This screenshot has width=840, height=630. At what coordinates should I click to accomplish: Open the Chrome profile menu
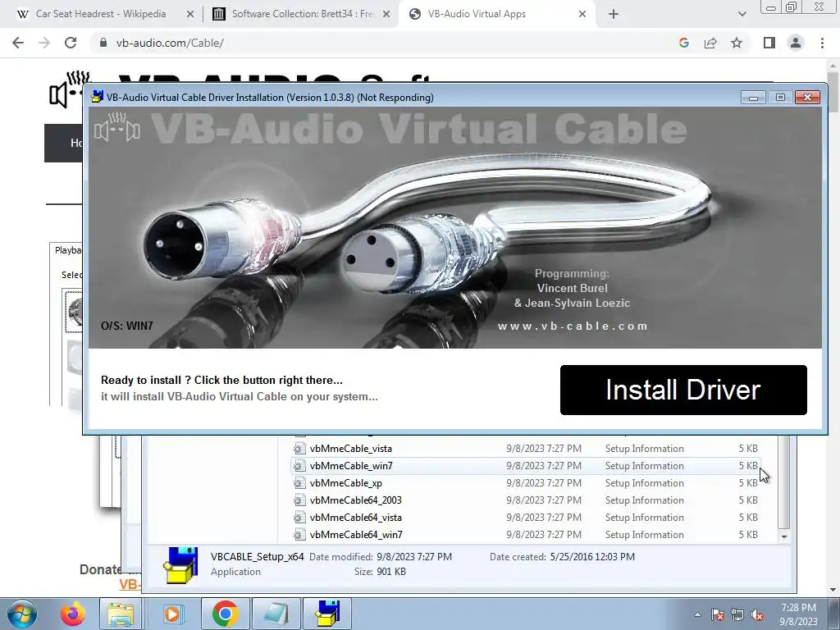(x=796, y=43)
